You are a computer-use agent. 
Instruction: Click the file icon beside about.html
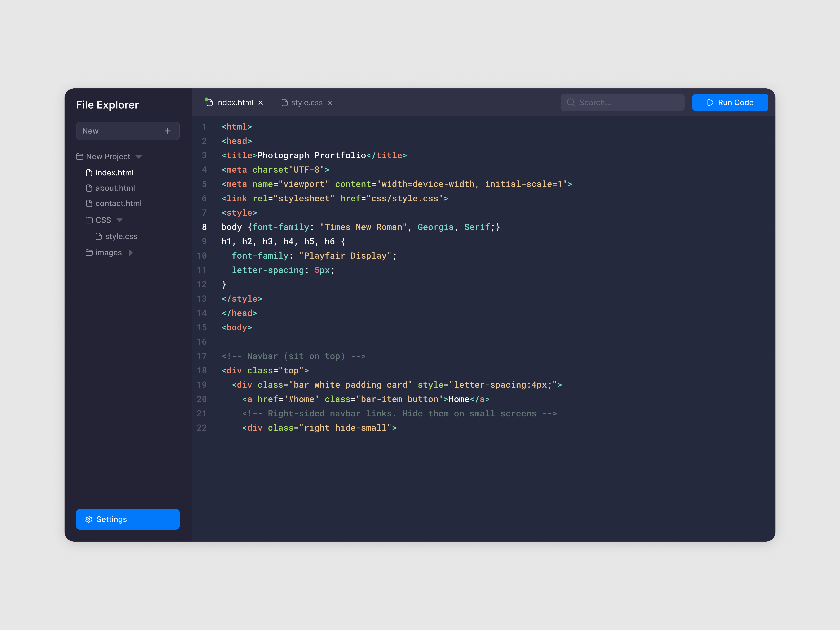pos(89,188)
